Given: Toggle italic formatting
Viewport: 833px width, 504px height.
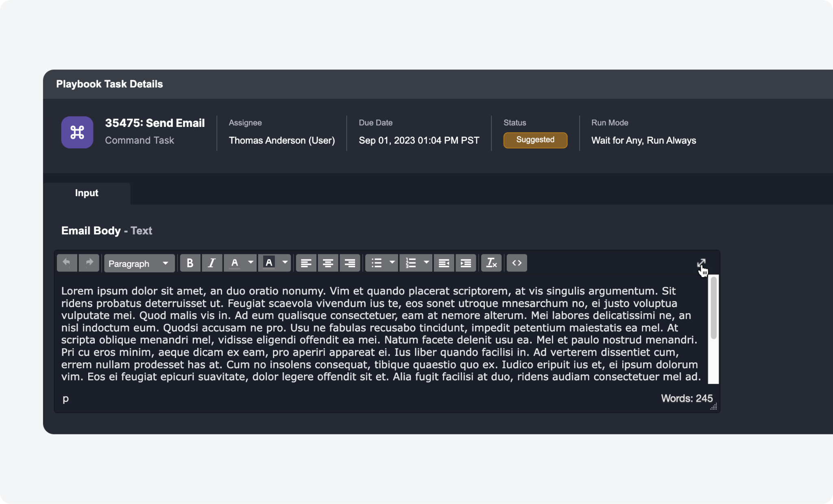Looking at the screenshot, I should tap(212, 263).
